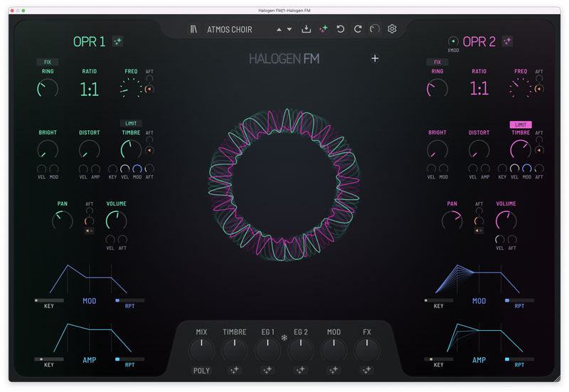Redo the last change
The height and width of the screenshot is (392, 569).
point(358,29)
